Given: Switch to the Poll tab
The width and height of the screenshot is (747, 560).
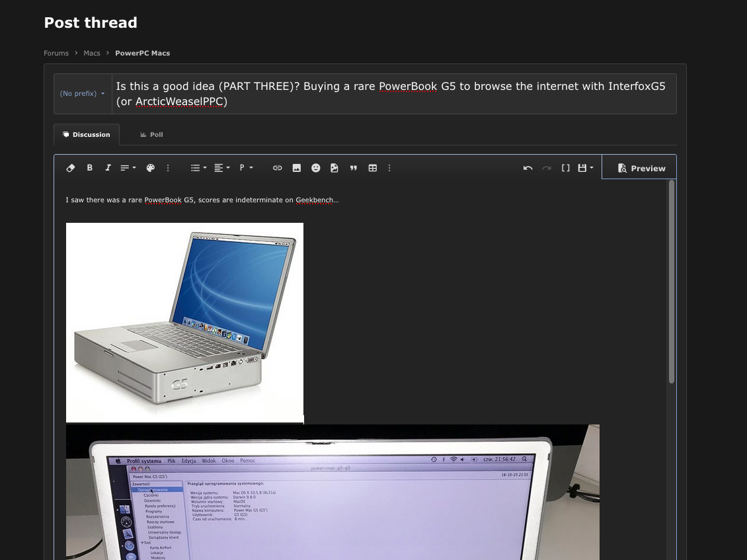Looking at the screenshot, I should (151, 134).
